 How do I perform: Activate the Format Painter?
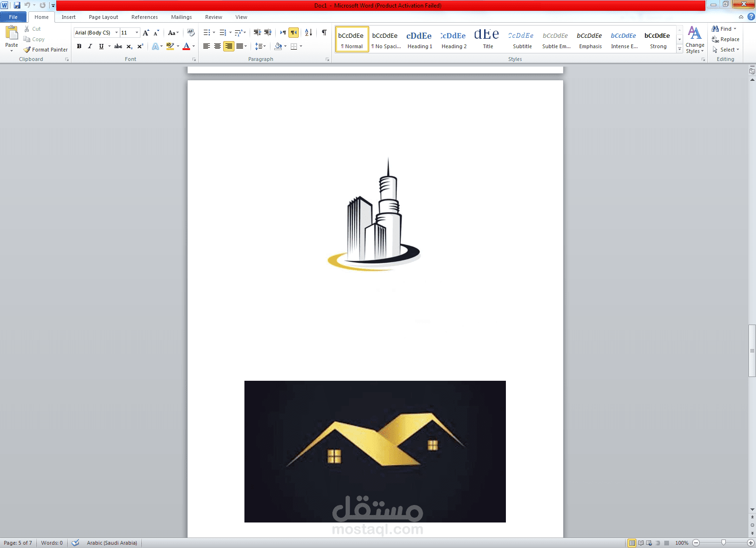pos(46,50)
